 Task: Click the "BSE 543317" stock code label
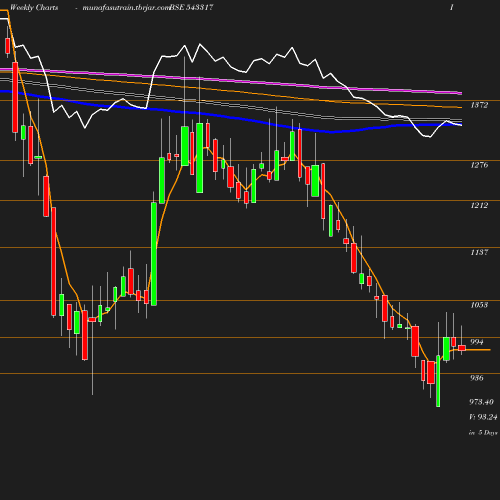pyautogui.click(x=192, y=8)
